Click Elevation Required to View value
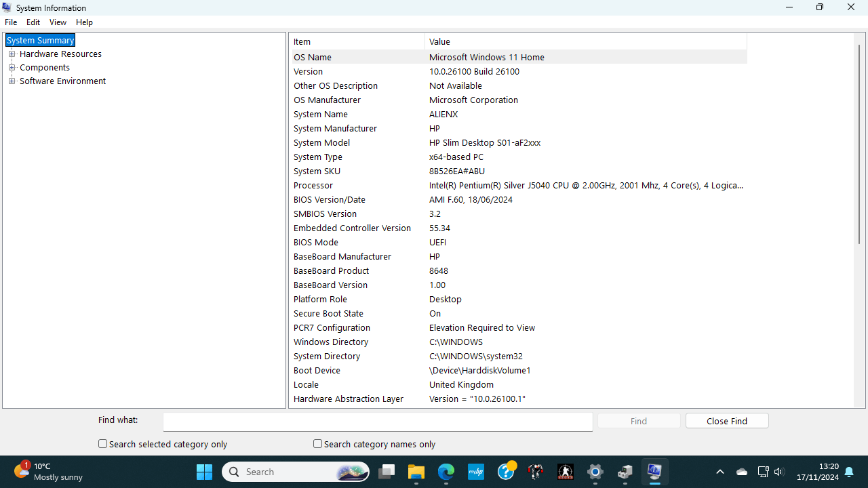 pos(482,328)
